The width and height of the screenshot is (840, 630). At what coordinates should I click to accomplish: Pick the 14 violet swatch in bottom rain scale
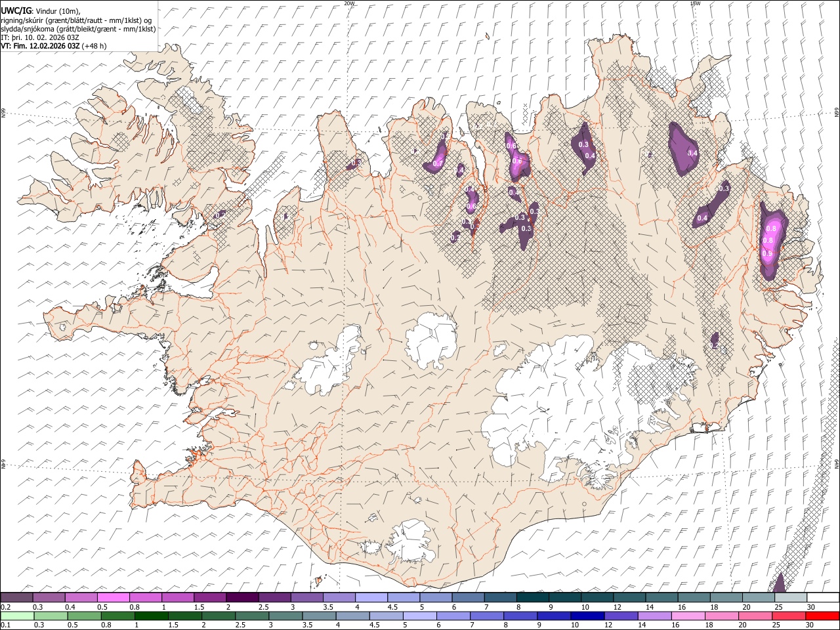(654, 616)
